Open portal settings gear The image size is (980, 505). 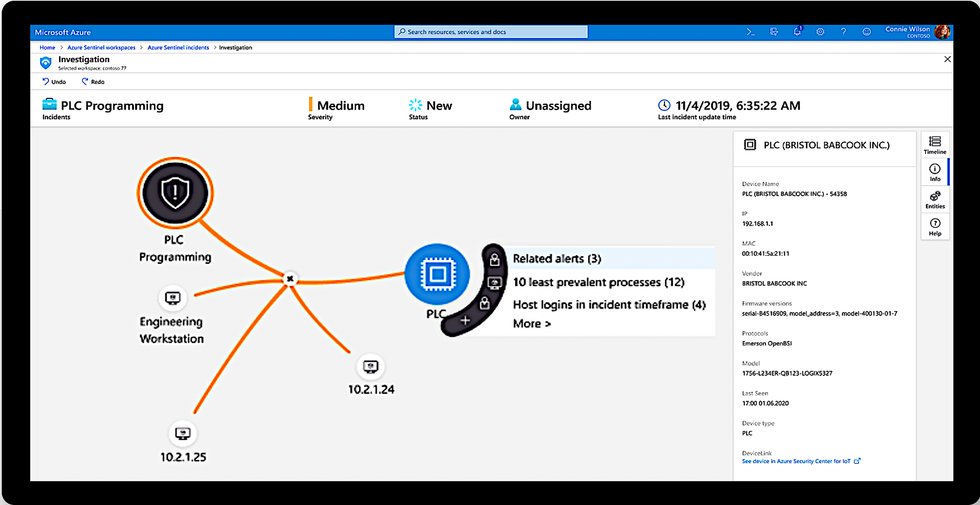coord(820,32)
